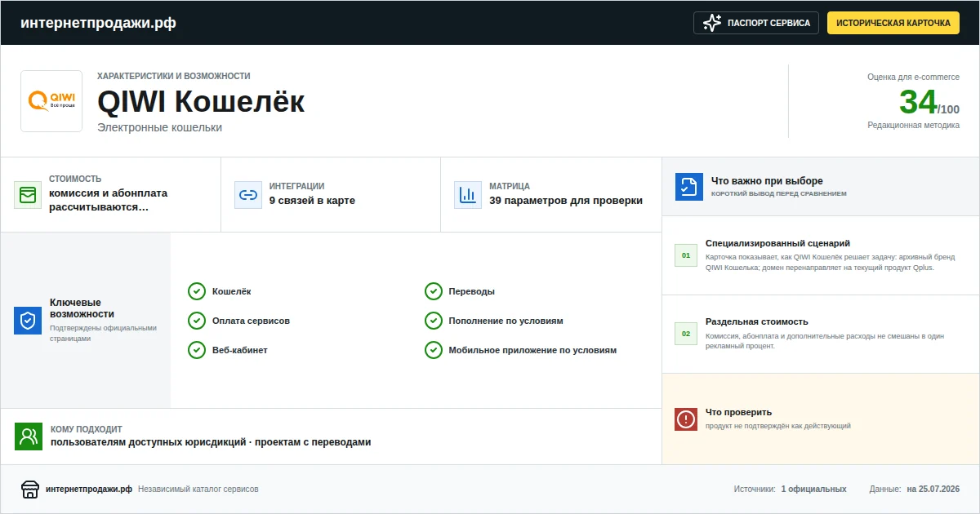Image resolution: width=980 pixels, height=514 pixels.
Task: Click the Электронные кошельки subtitle
Action: pos(159,127)
